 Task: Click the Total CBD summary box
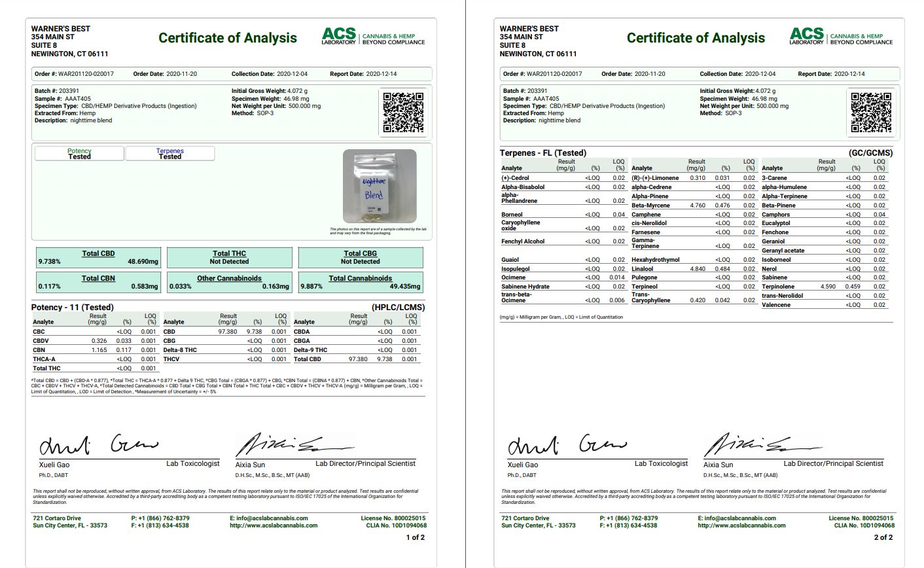[x=99, y=257]
